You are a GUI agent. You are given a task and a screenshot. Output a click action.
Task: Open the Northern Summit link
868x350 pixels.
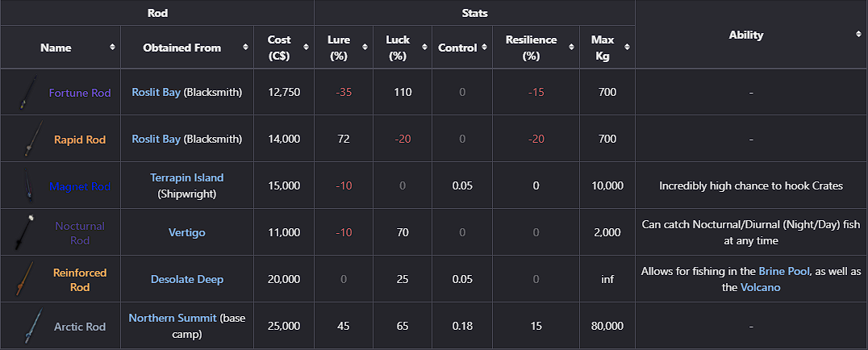tap(173, 319)
